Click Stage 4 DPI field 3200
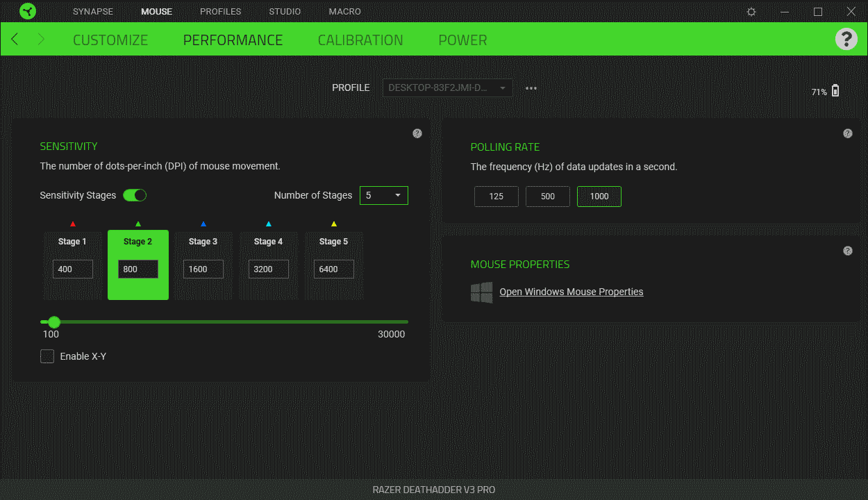868x500 pixels. [269, 269]
